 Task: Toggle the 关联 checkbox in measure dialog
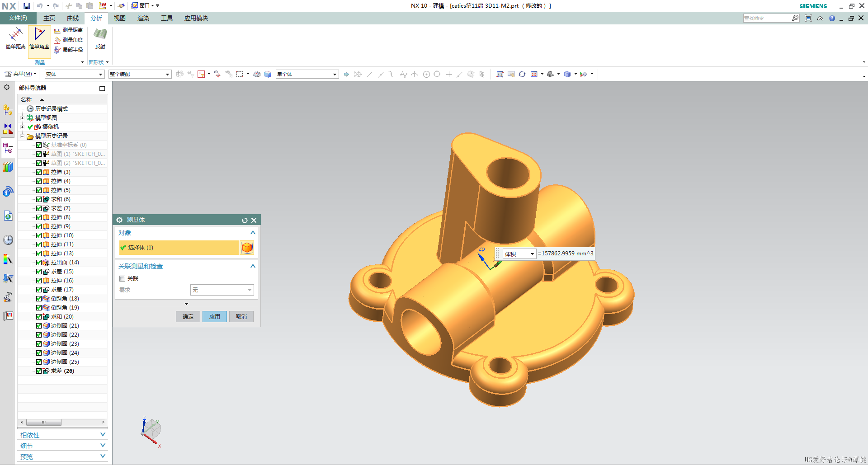(122, 279)
